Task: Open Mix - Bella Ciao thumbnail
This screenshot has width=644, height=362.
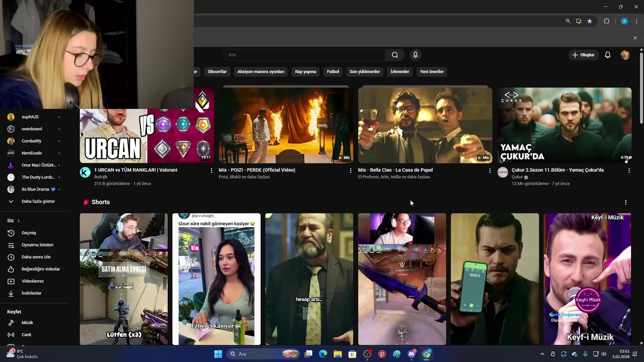Action: tap(425, 125)
